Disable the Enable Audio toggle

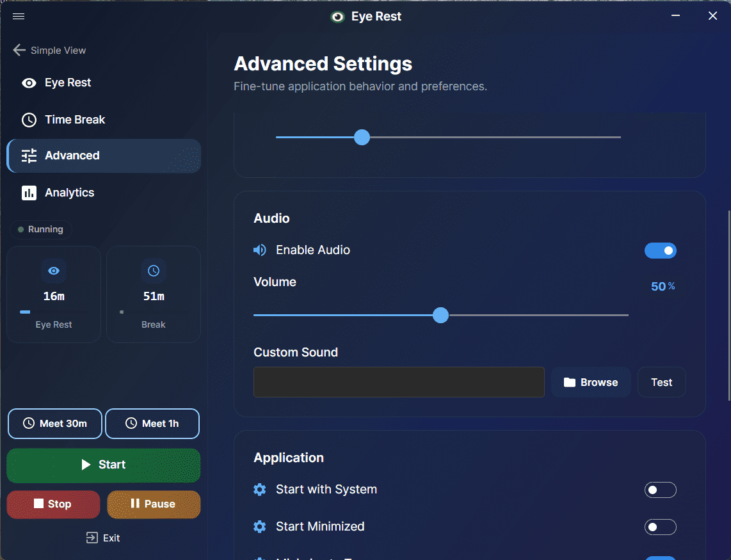[661, 251]
